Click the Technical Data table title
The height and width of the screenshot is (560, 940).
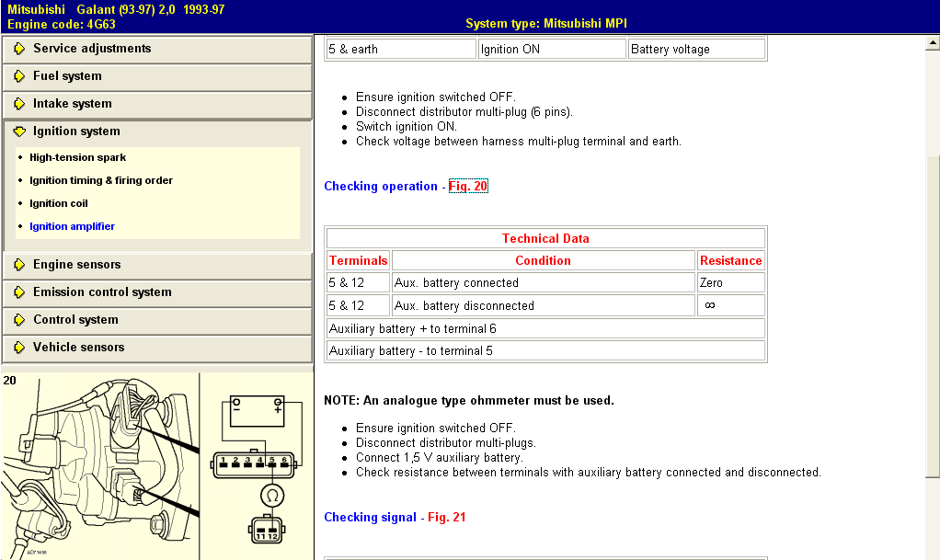[x=545, y=239]
